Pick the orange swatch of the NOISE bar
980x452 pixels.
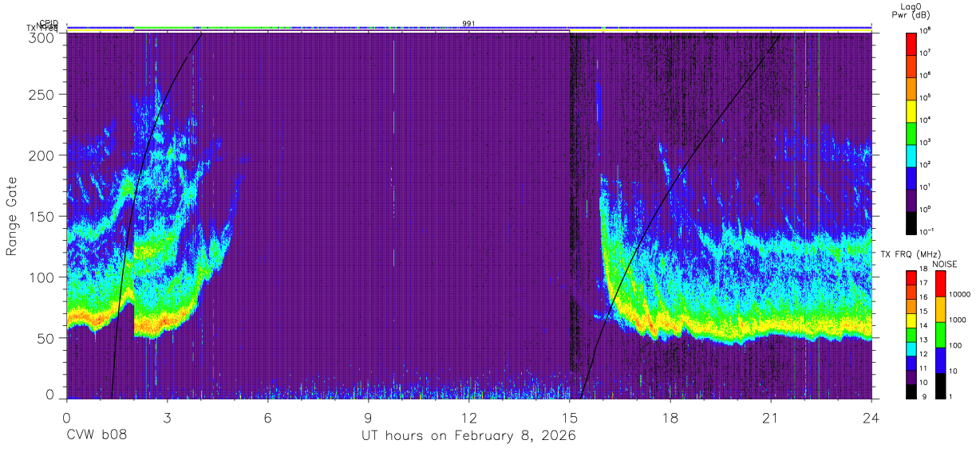(x=940, y=309)
